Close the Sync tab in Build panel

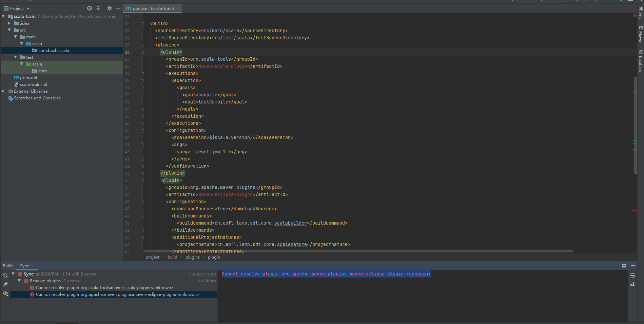[x=33, y=266]
